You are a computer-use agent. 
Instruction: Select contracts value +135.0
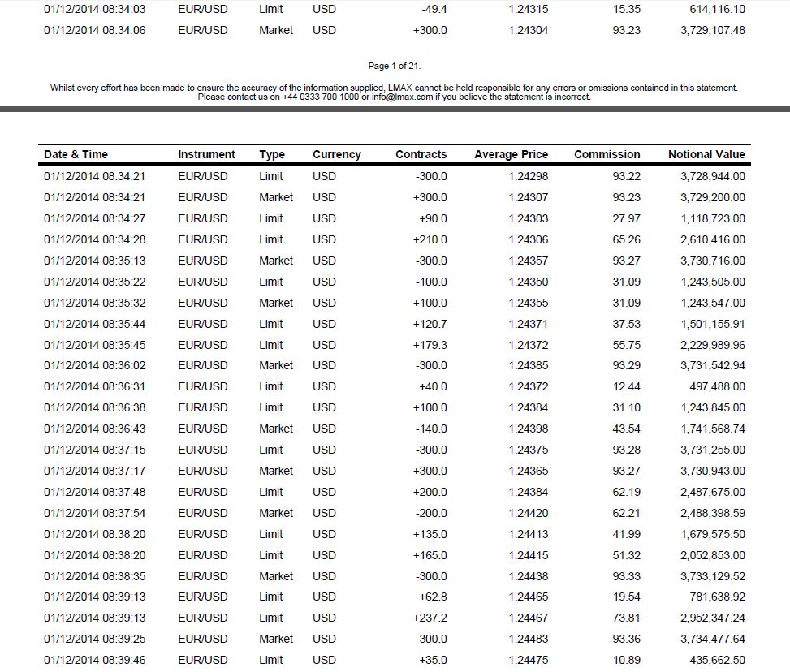pos(430,535)
